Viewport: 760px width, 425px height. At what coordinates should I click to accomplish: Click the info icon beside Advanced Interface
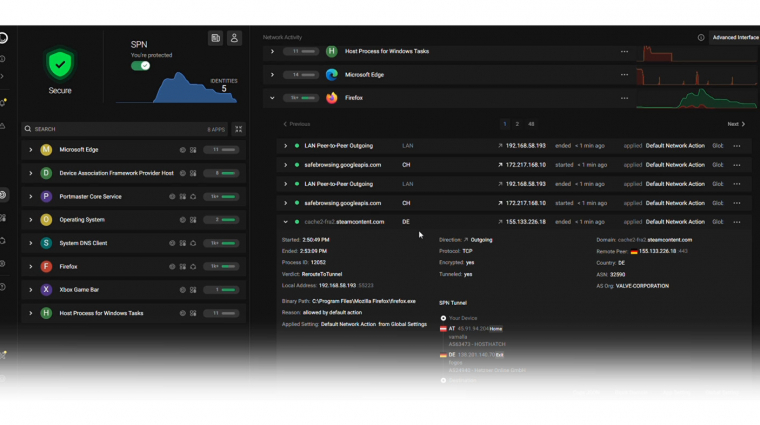(x=701, y=37)
